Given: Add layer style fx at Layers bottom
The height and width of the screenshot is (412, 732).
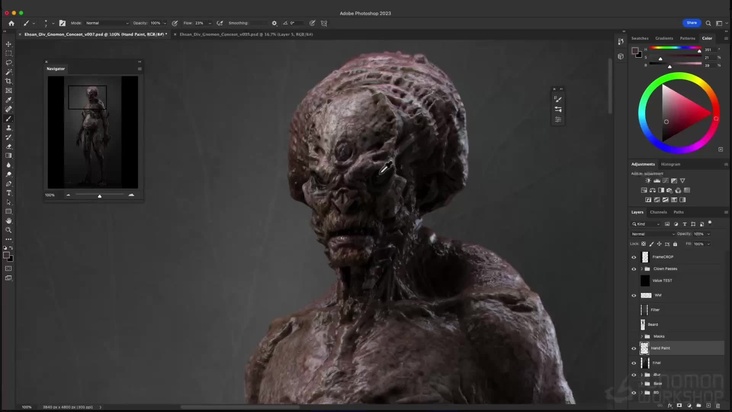Looking at the screenshot, I should [670, 405].
